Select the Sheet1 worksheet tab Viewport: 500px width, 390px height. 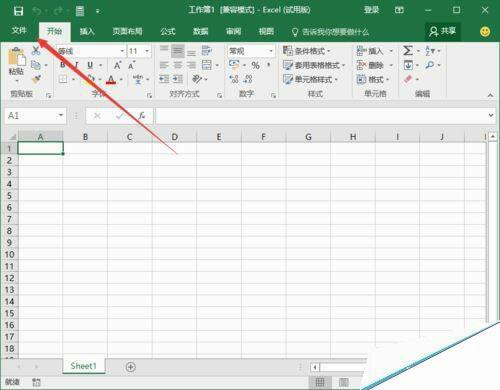(x=84, y=366)
